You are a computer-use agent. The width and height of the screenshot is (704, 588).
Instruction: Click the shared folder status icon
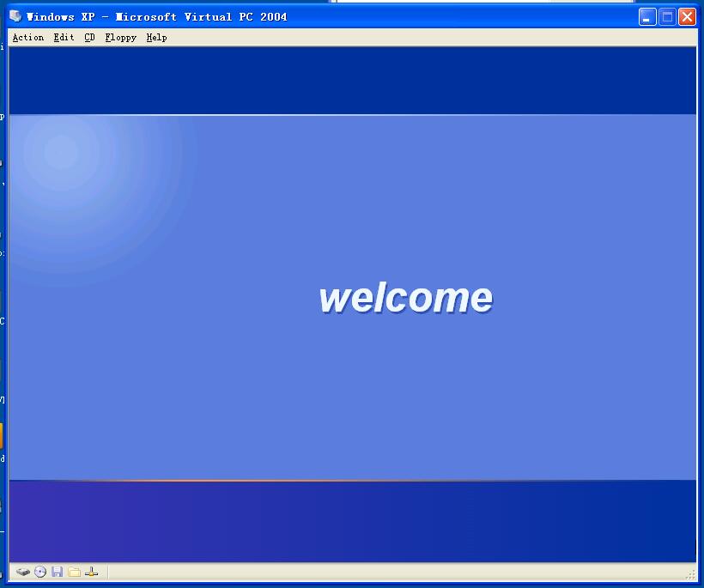[x=74, y=572]
